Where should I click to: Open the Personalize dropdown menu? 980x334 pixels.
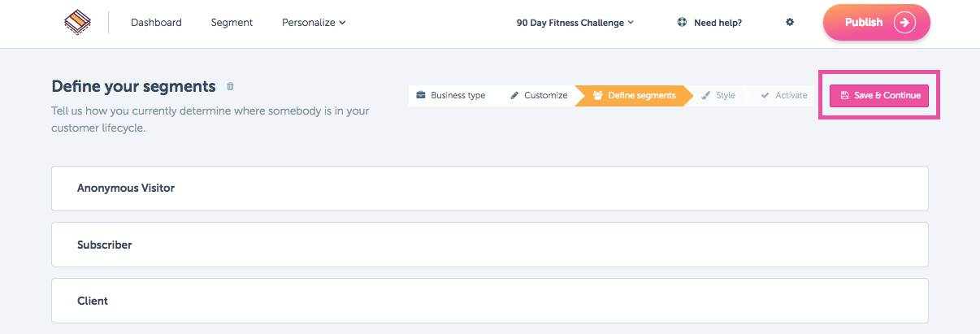314,23
